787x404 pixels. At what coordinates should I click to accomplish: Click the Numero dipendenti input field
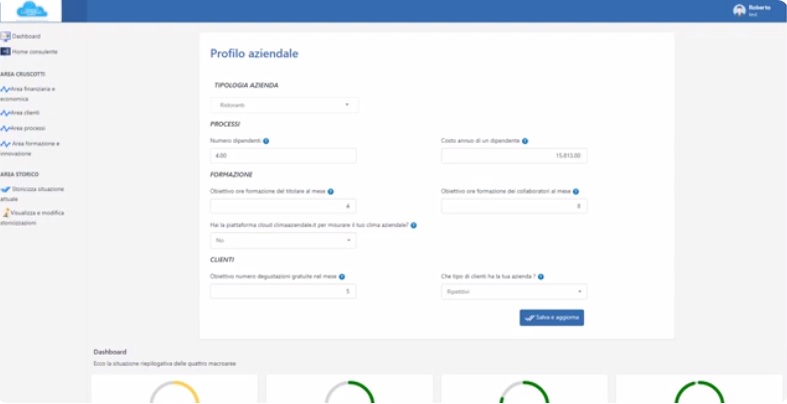(x=283, y=156)
